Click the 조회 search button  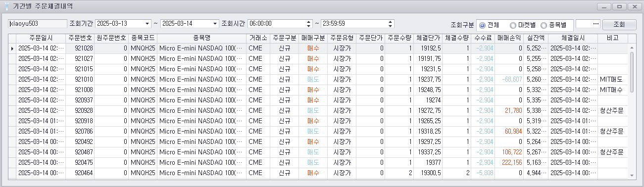pyautogui.click(x=619, y=24)
